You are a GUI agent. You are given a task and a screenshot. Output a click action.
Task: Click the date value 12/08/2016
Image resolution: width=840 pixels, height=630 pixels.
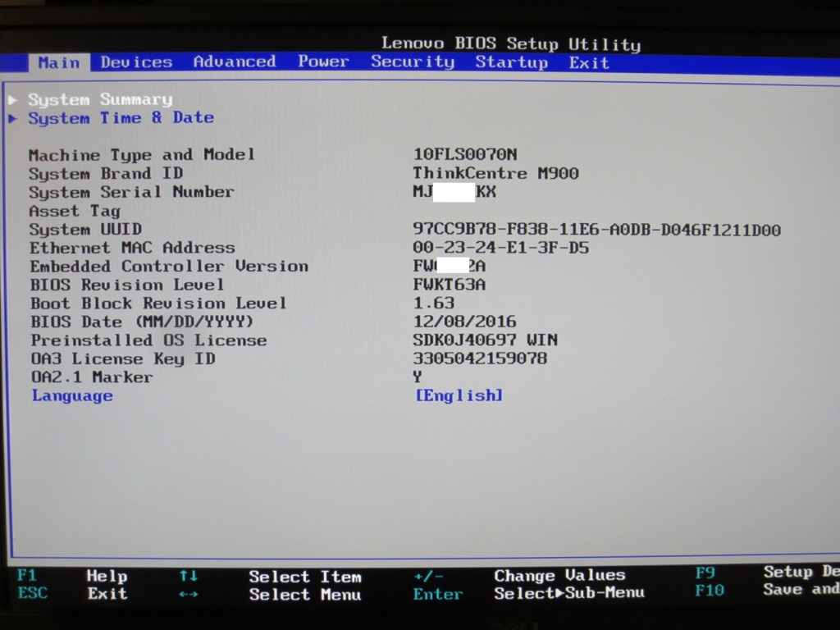tap(464, 322)
